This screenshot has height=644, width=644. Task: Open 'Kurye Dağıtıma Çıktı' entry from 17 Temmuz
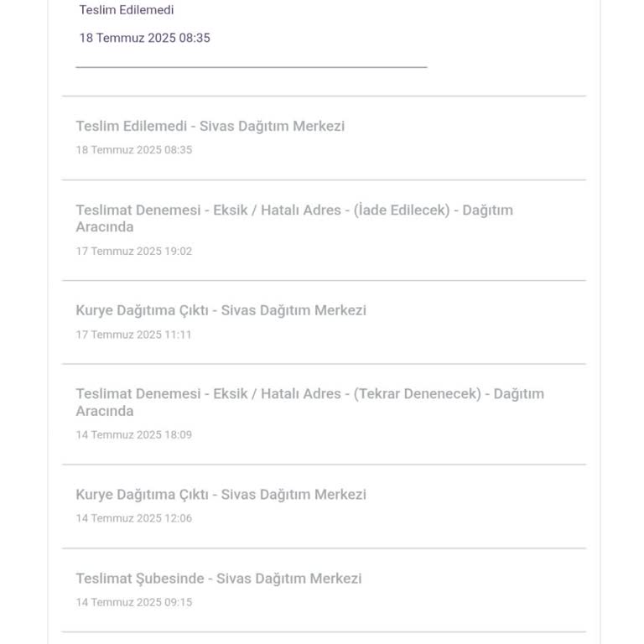[221, 310]
